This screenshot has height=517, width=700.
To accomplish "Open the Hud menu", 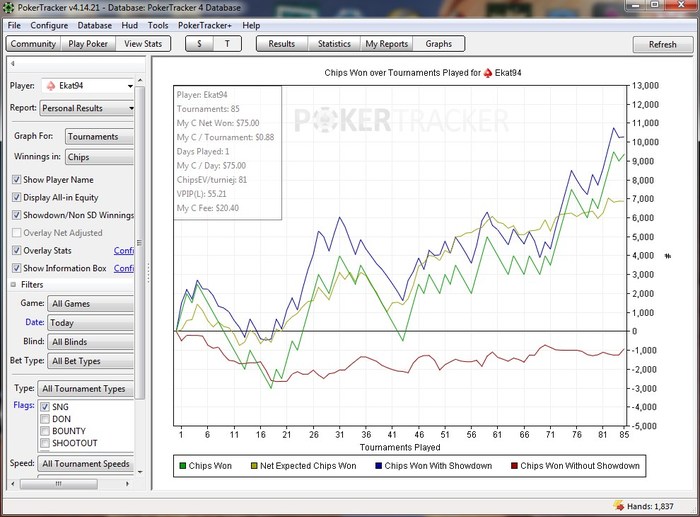I will [x=129, y=25].
